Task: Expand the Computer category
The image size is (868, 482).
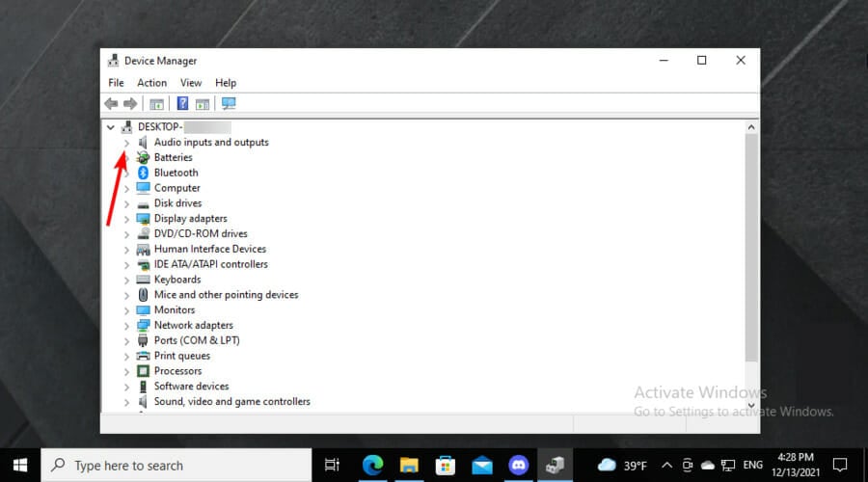Action: point(126,189)
